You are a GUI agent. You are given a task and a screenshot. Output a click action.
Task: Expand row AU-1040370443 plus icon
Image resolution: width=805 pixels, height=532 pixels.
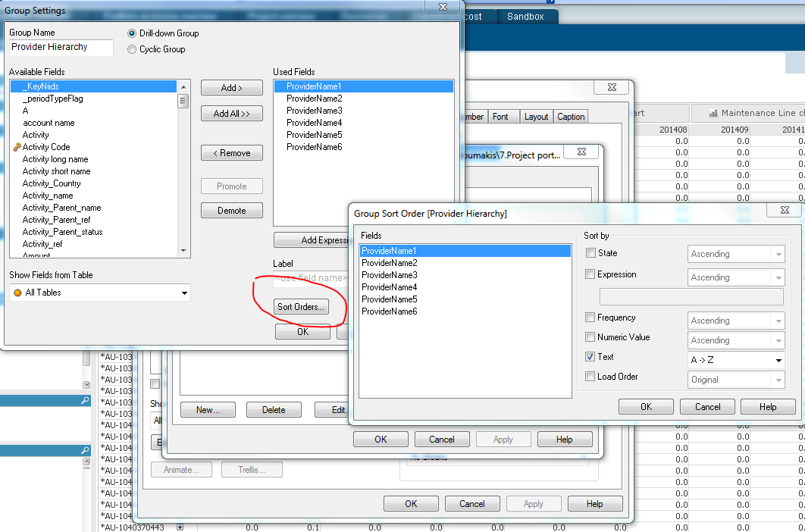[180, 527]
